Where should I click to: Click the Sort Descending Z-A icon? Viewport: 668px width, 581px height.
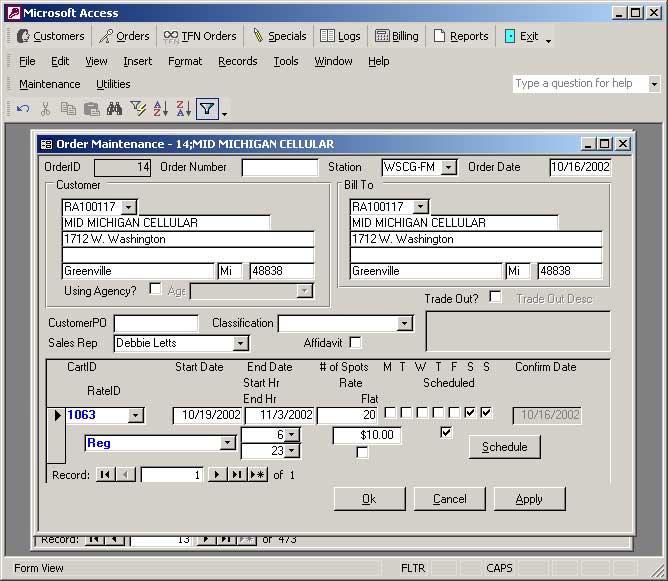click(x=184, y=109)
